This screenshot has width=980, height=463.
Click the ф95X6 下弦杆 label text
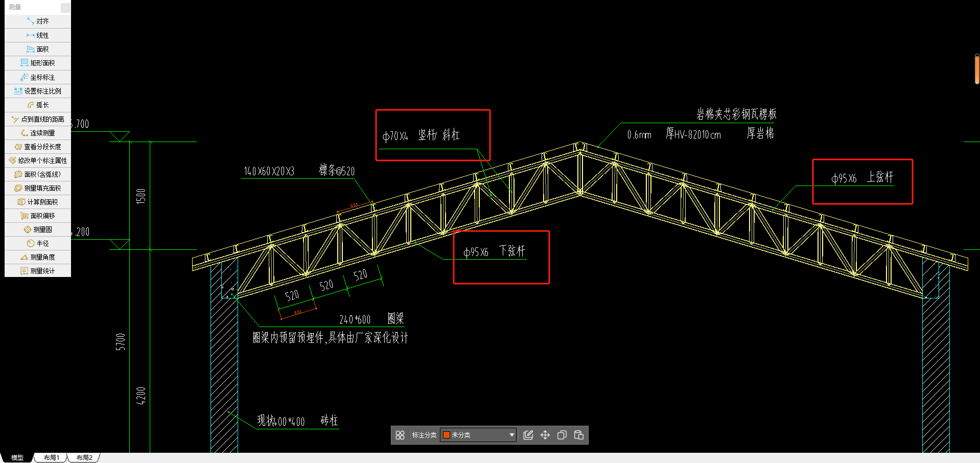pos(494,251)
